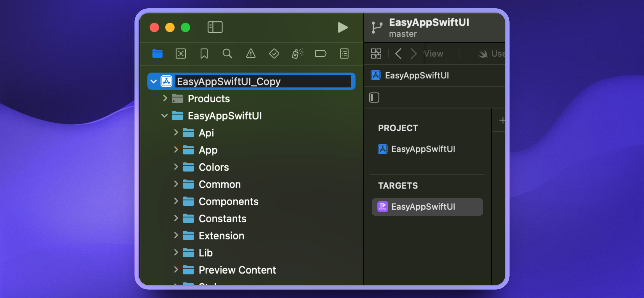Click the EasyAppSwiftUI_Copy name edit field
644x298 pixels.
(262, 81)
